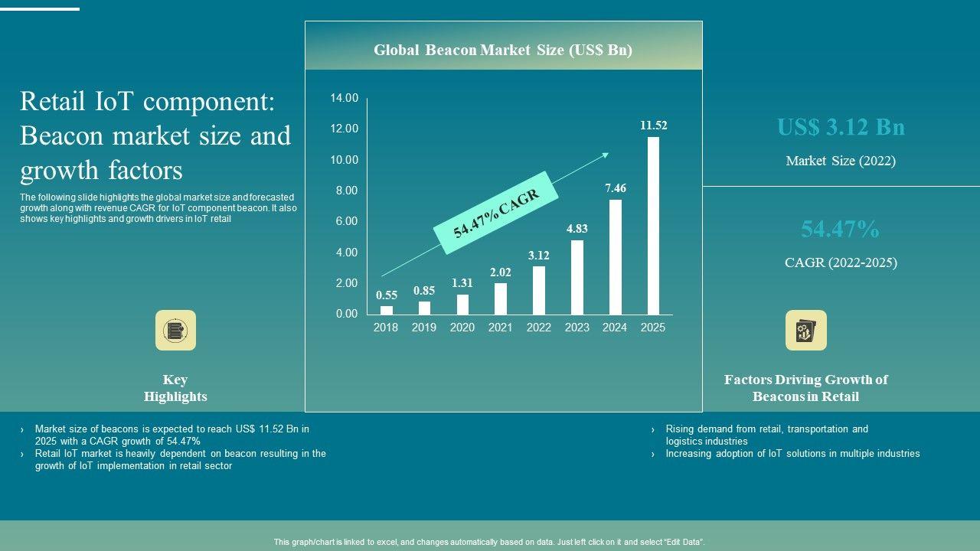Image resolution: width=980 pixels, height=551 pixels.
Task: Click the 2025 bar in chart
Action: pos(653,226)
